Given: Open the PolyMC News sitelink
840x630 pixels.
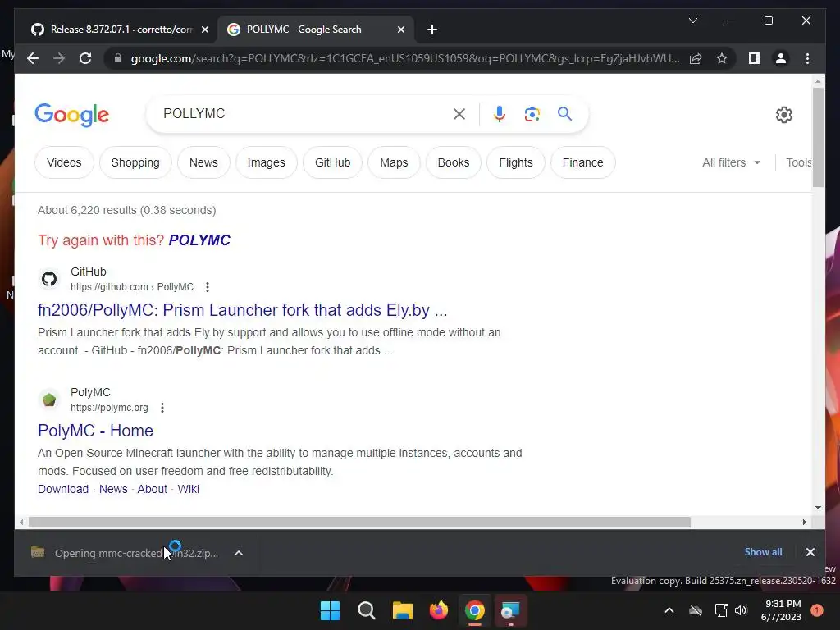Looking at the screenshot, I should point(113,489).
